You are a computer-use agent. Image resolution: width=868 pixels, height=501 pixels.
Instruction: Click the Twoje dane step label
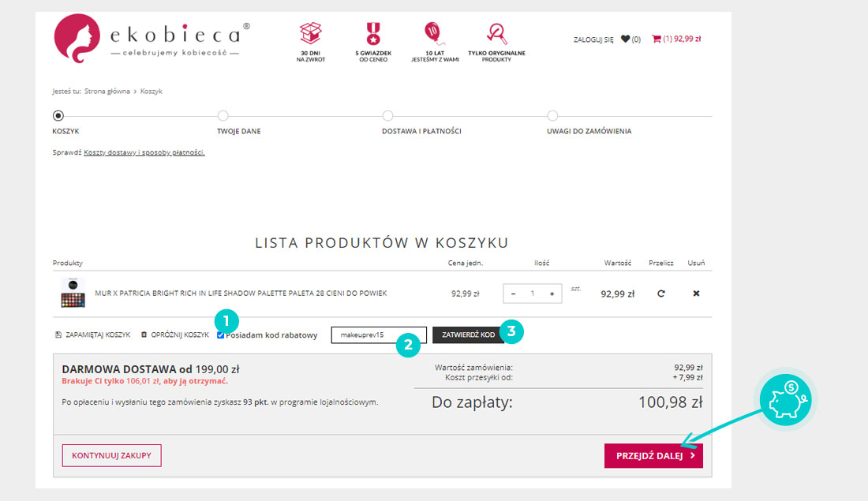[x=238, y=131]
